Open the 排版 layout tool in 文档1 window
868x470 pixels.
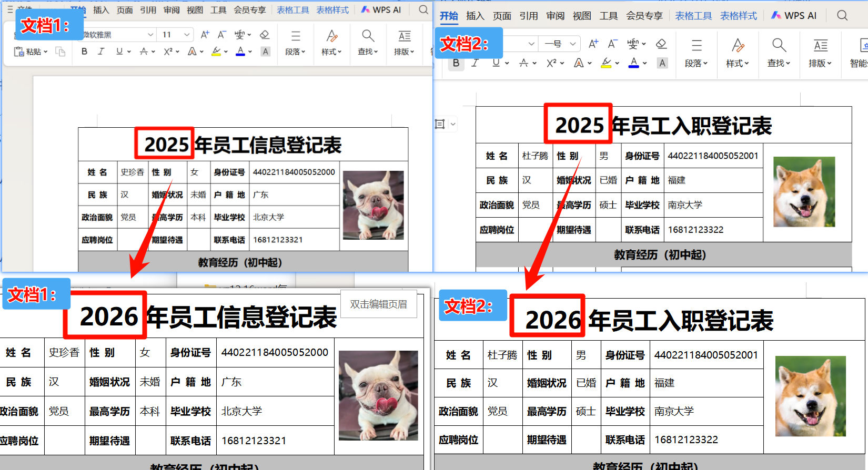404,43
